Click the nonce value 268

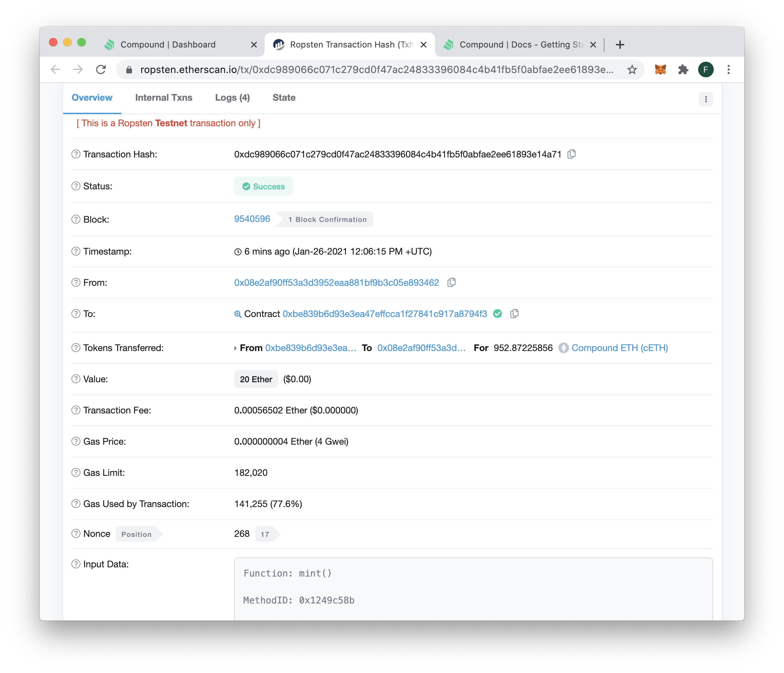pyautogui.click(x=242, y=533)
